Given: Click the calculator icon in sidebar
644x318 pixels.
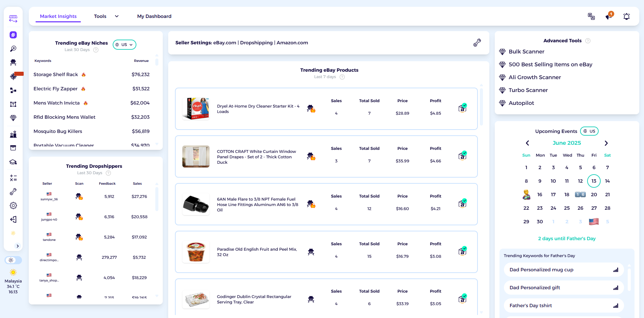Looking at the screenshot, I should (13, 178).
